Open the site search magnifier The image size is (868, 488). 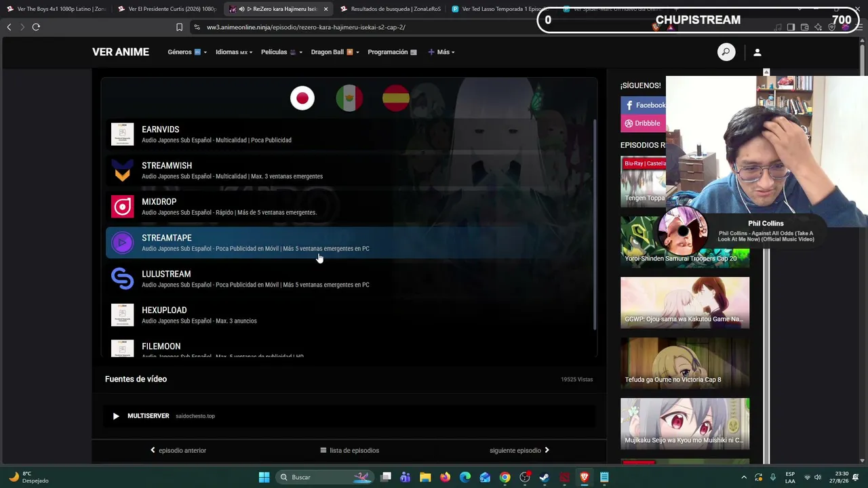[726, 52]
